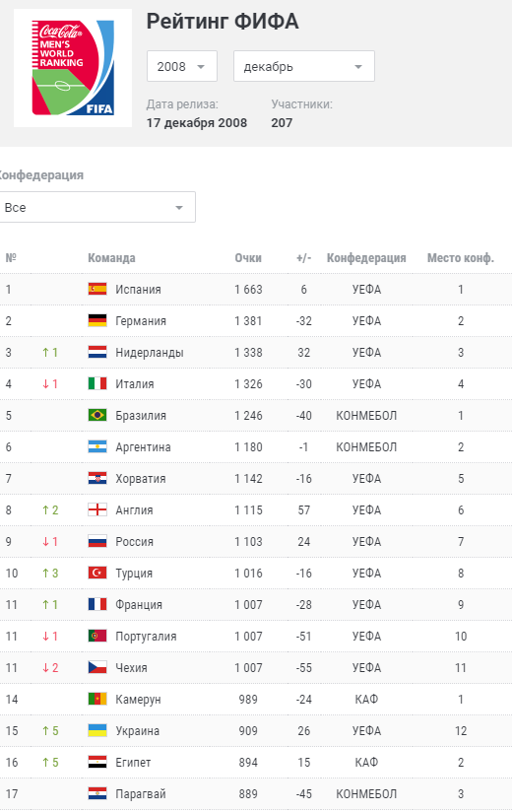Screen dimensions: 512x812
Task: Click the Cameroon flag icon
Action: pyautogui.click(x=97, y=699)
